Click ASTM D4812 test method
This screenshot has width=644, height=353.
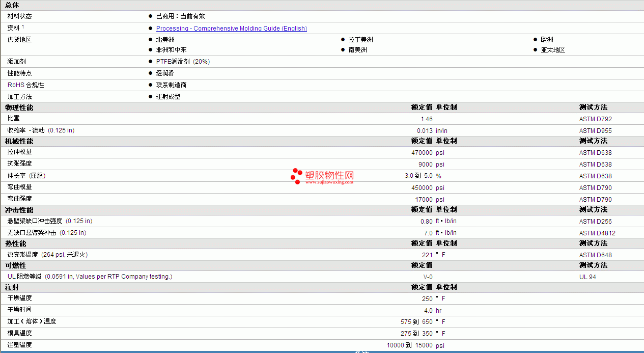click(x=598, y=233)
